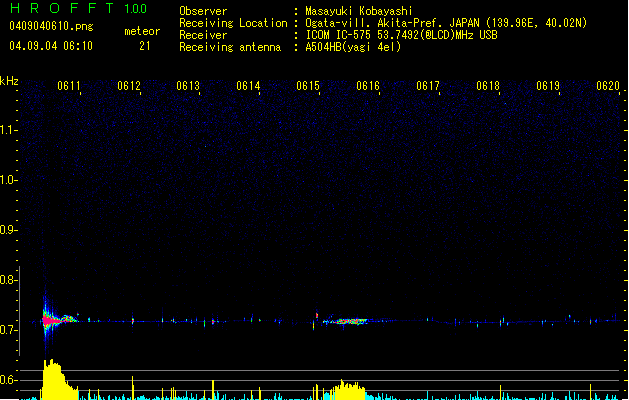The width and height of the screenshot is (629, 400).
Task: Click the 0613 time marker
Action: click(x=188, y=86)
